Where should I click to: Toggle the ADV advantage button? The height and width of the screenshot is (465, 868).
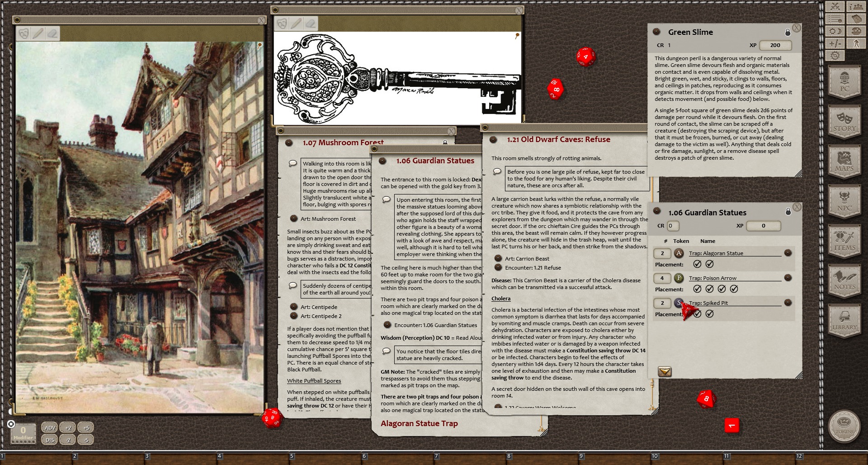click(50, 427)
